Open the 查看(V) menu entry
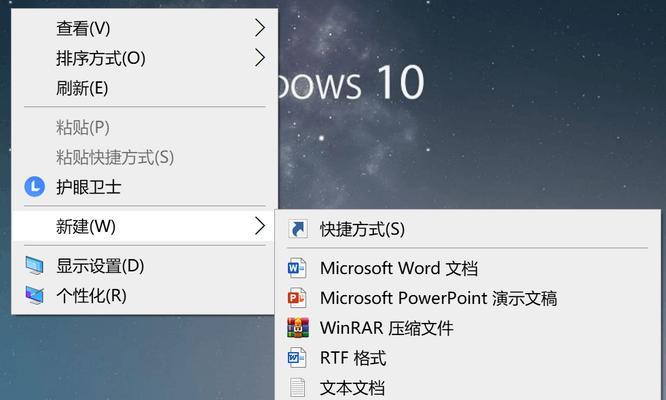The height and width of the screenshot is (400, 666). click(144, 28)
